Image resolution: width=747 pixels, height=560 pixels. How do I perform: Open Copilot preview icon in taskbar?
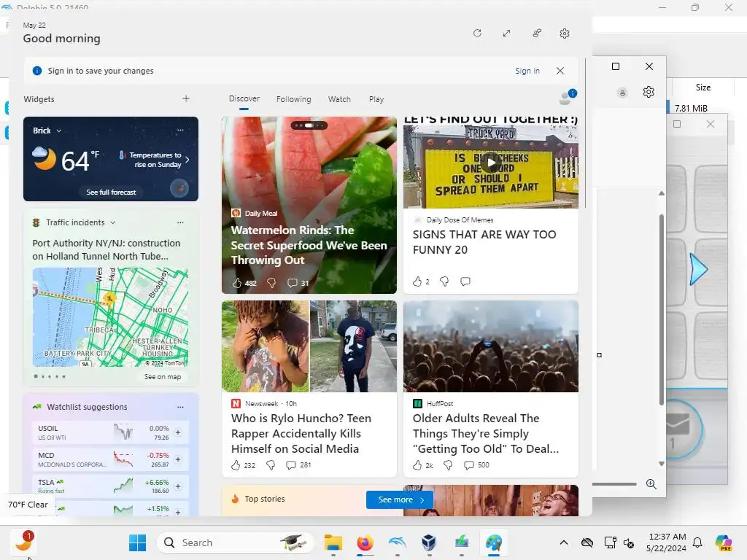724,542
